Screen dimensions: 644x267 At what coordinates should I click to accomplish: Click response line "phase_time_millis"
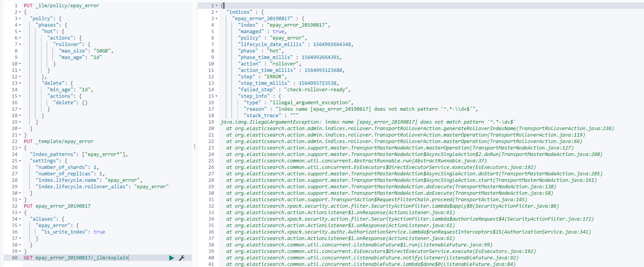pos(290,57)
